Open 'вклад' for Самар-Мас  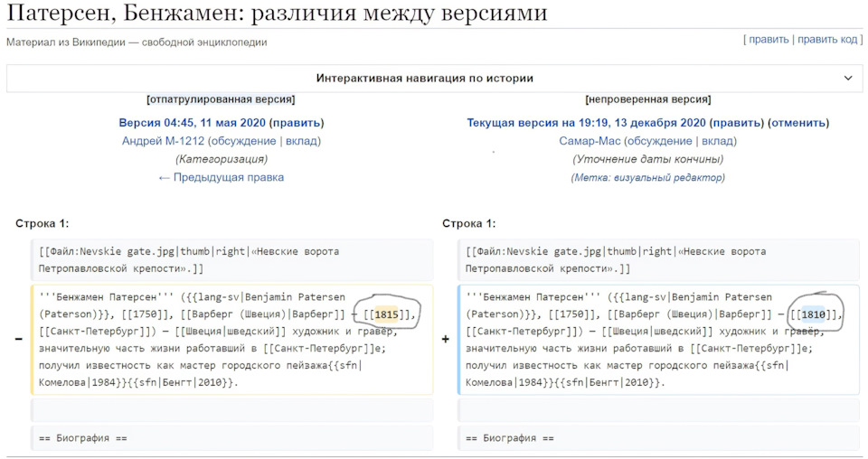[x=717, y=141]
